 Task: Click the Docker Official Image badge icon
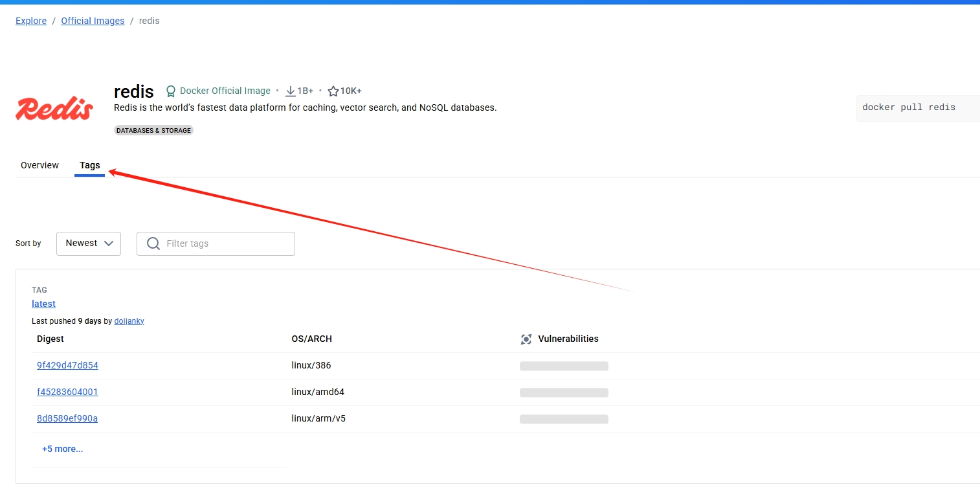point(171,91)
